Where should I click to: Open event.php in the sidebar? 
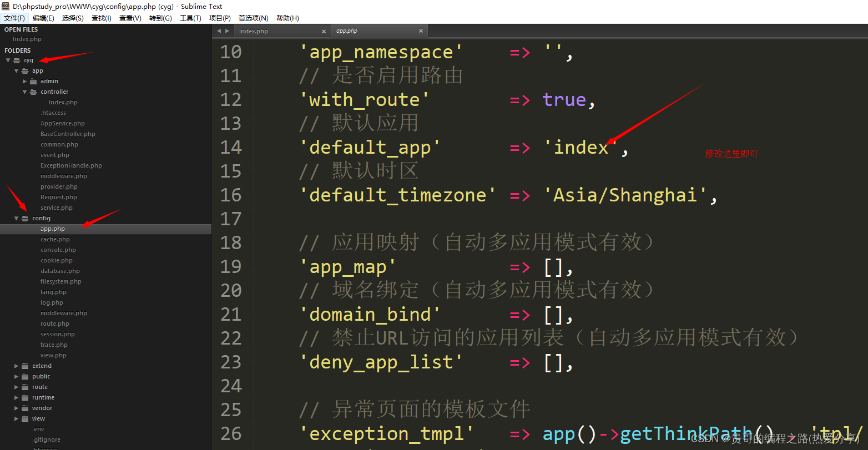(x=55, y=155)
